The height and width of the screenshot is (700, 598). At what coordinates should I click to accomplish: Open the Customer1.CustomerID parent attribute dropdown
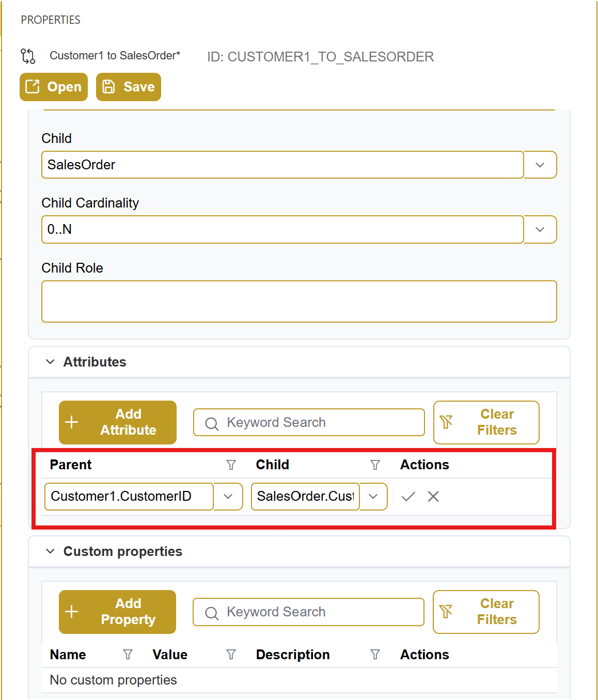[228, 497]
